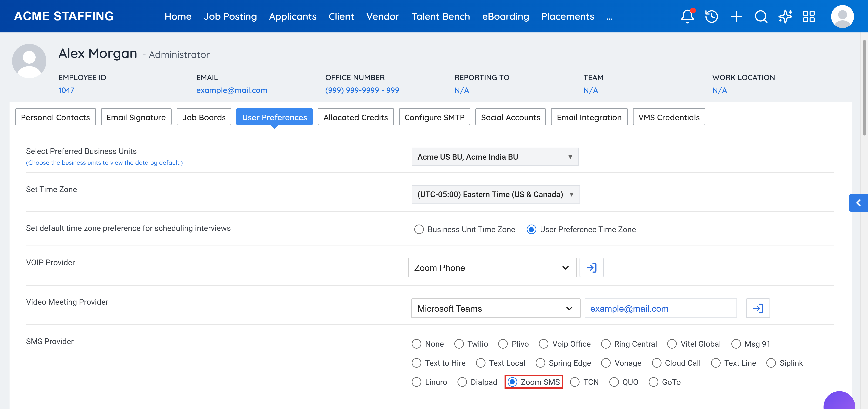Screen dimensions: 868x409
Task: Select the Zoom SMS radio button
Action: pos(512,382)
